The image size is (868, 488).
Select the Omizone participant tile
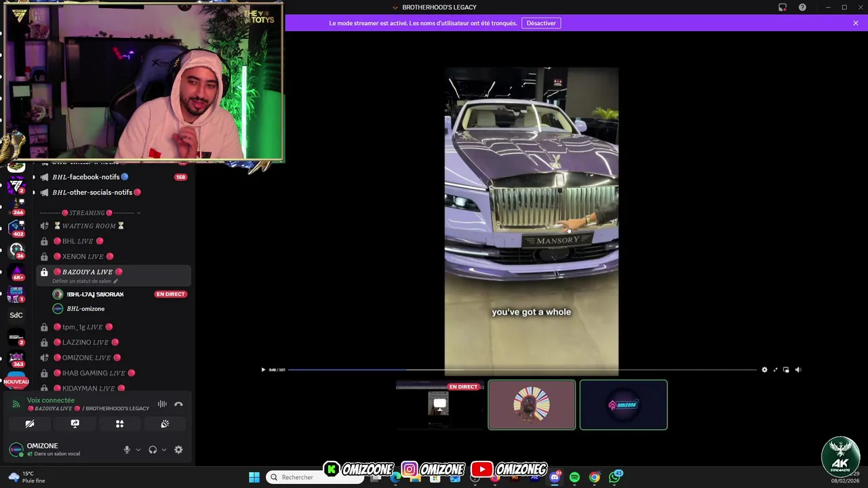coord(623,405)
